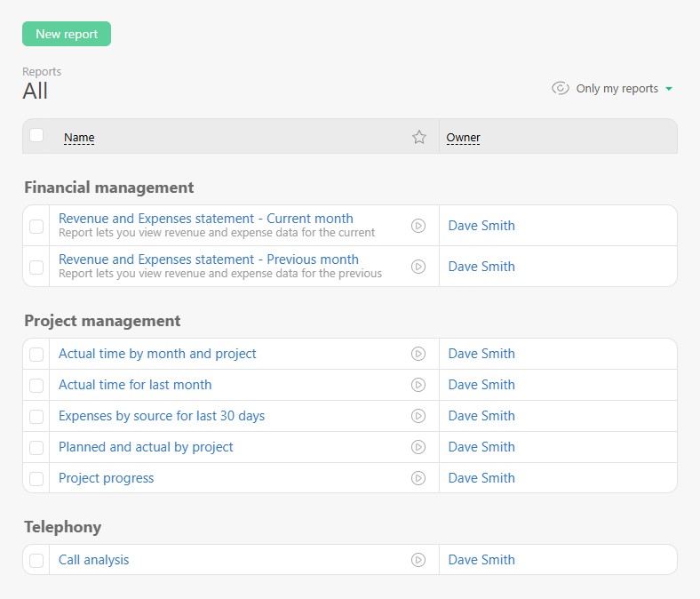The image size is (700, 599).
Task: Sort reports by the Owner column
Action: pos(463,138)
